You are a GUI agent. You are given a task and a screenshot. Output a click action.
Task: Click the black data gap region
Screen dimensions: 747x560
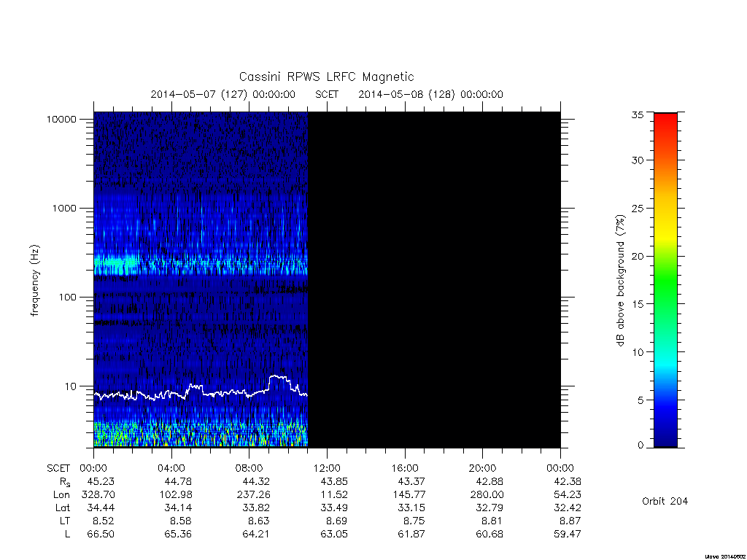click(434, 279)
